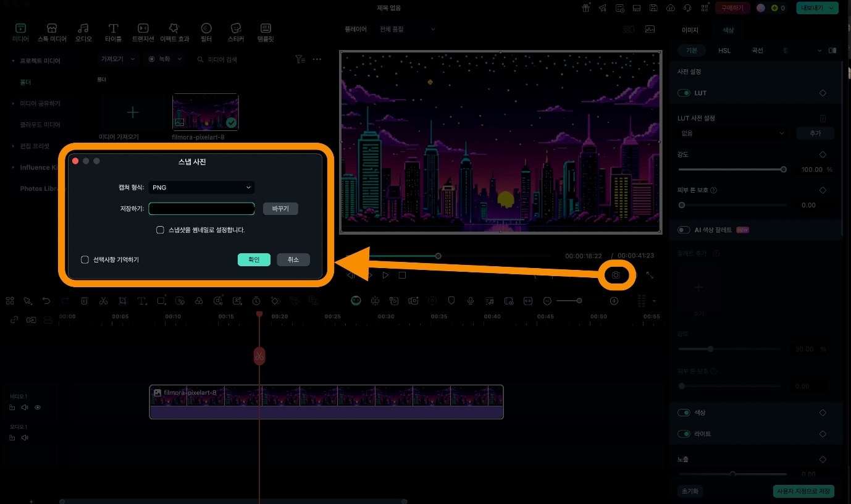
Task: Click the delete trash icon in timeline toolbar
Action: coord(85,301)
